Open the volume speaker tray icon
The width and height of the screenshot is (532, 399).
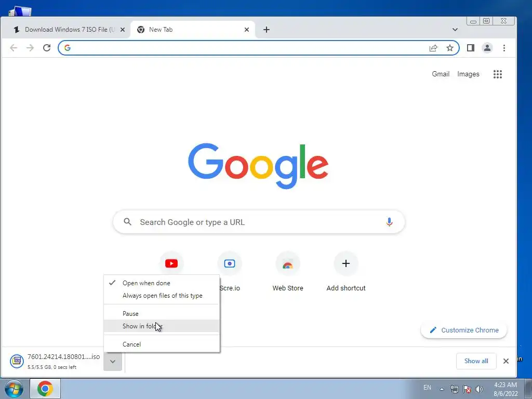(x=479, y=389)
